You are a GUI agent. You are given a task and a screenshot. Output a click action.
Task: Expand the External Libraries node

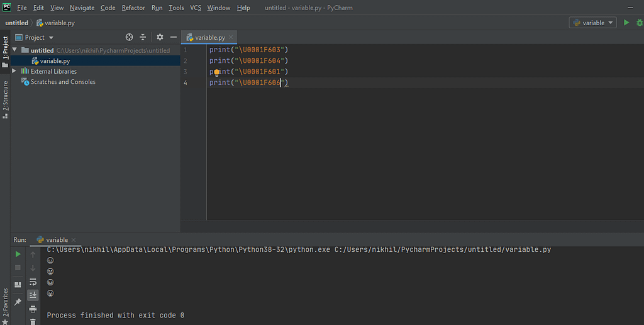coord(14,71)
